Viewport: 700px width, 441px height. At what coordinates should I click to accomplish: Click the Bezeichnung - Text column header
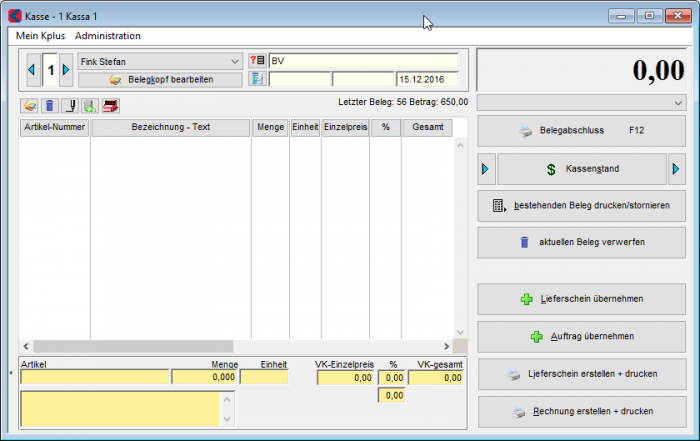[x=171, y=127]
